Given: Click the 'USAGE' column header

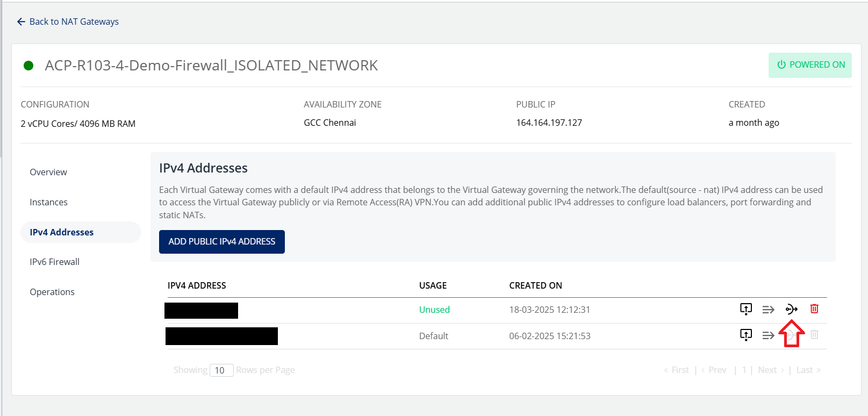Looking at the screenshot, I should (x=433, y=285).
